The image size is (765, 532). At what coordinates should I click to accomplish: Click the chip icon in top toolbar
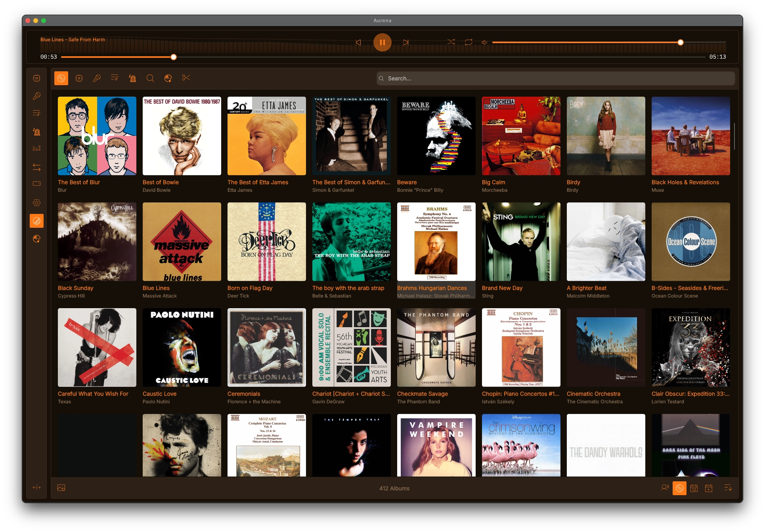click(79, 78)
